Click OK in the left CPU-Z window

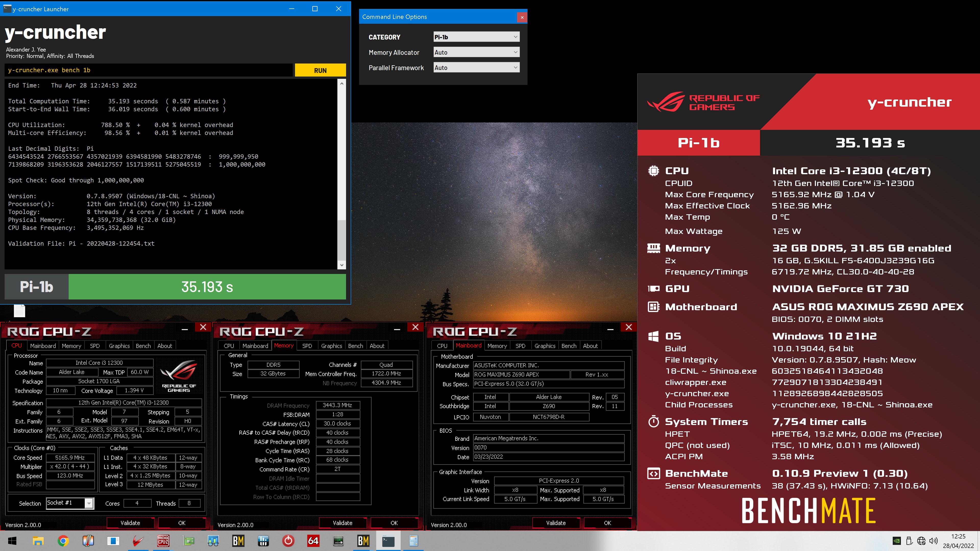pos(182,523)
